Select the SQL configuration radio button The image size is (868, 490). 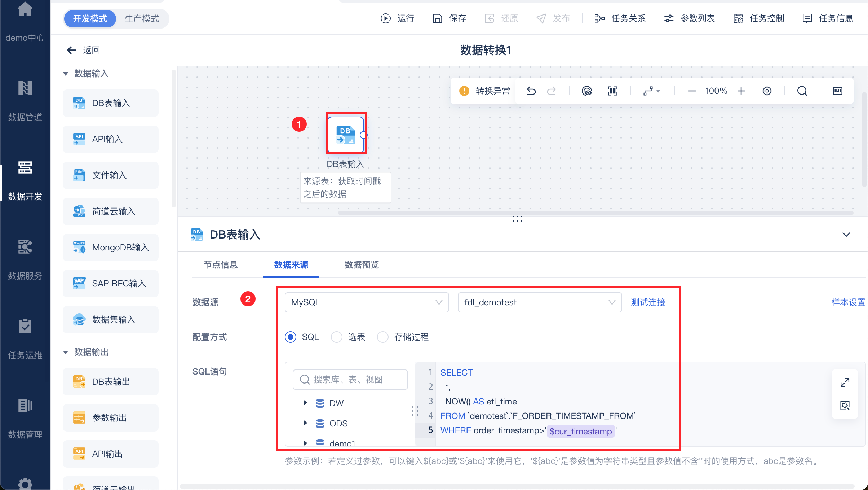[291, 337]
